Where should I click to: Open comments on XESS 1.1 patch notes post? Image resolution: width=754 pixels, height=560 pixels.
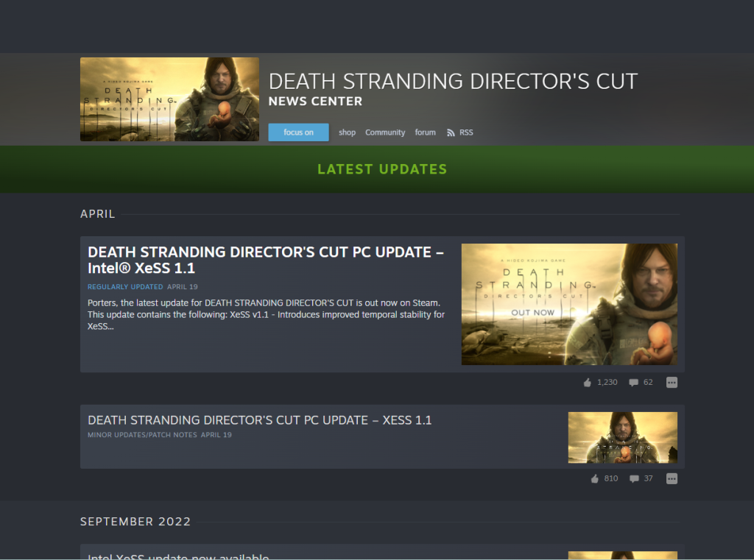point(634,479)
